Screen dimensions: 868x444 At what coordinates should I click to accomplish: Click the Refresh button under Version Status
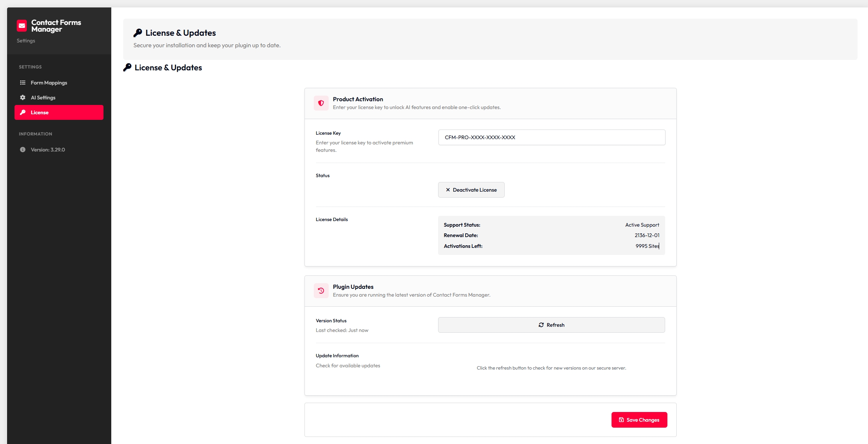click(551, 325)
